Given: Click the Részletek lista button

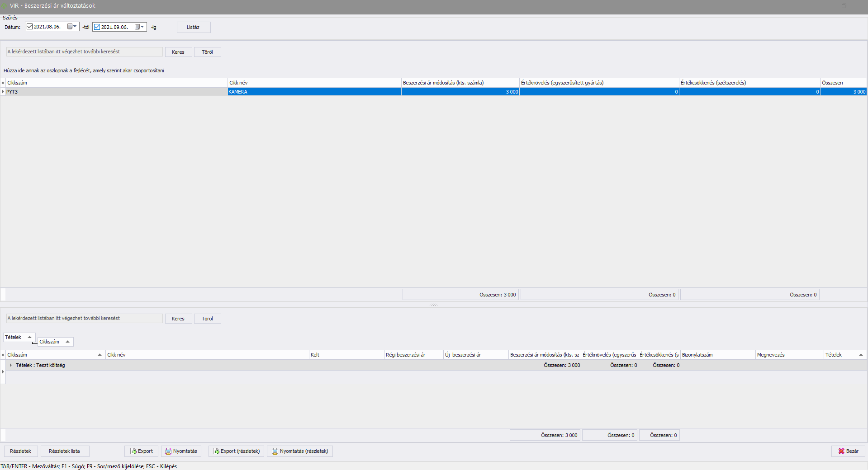Looking at the screenshot, I should (65, 451).
